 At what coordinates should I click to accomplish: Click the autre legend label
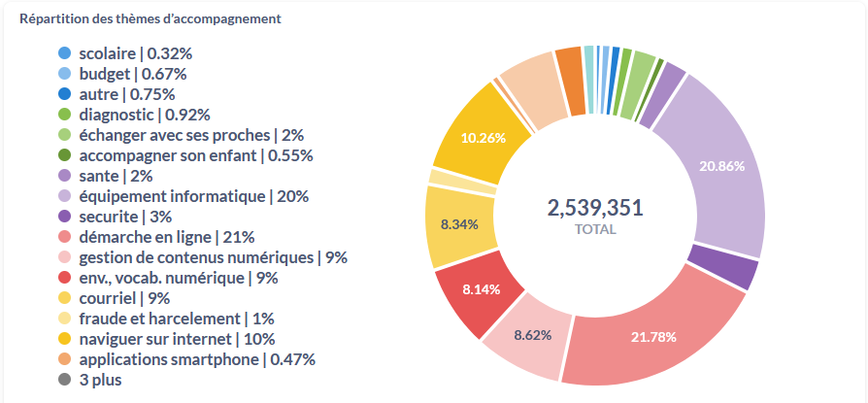tap(126, 94)
